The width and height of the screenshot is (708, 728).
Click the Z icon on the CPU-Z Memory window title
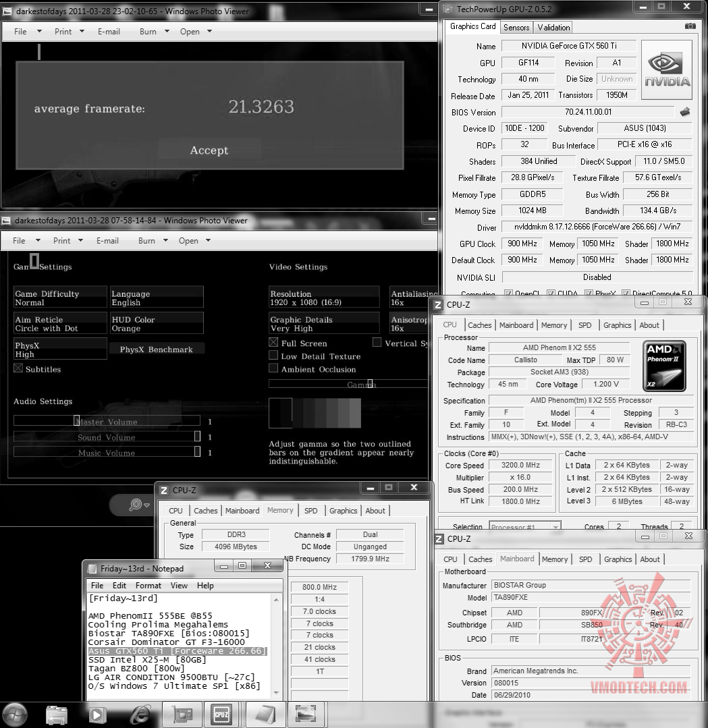(163, 491)
